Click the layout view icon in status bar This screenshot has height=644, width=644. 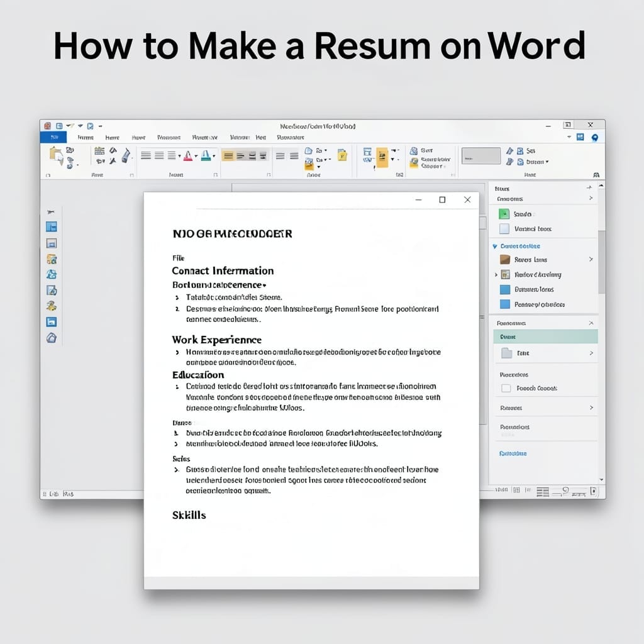pos(543,492)
